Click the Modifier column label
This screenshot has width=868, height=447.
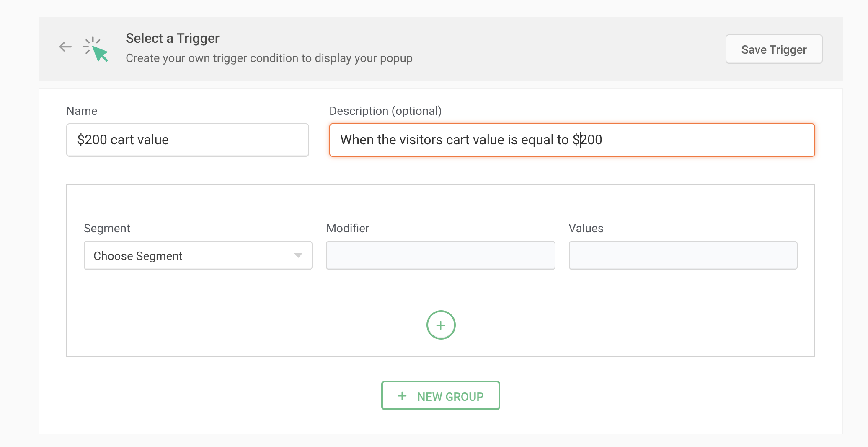coord(348,228)
